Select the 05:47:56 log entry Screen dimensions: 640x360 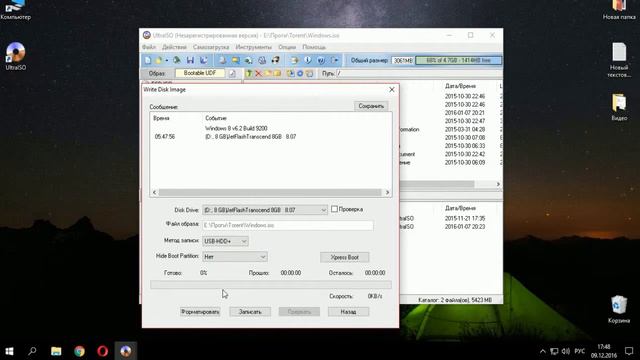point(165,137)
